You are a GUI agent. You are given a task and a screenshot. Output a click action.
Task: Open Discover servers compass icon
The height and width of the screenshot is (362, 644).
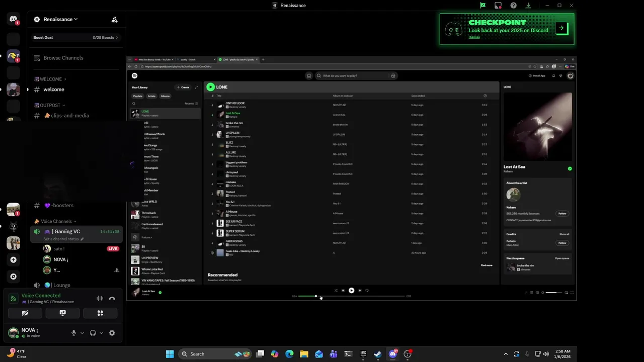pyautogui.click(x=13, y=277)
